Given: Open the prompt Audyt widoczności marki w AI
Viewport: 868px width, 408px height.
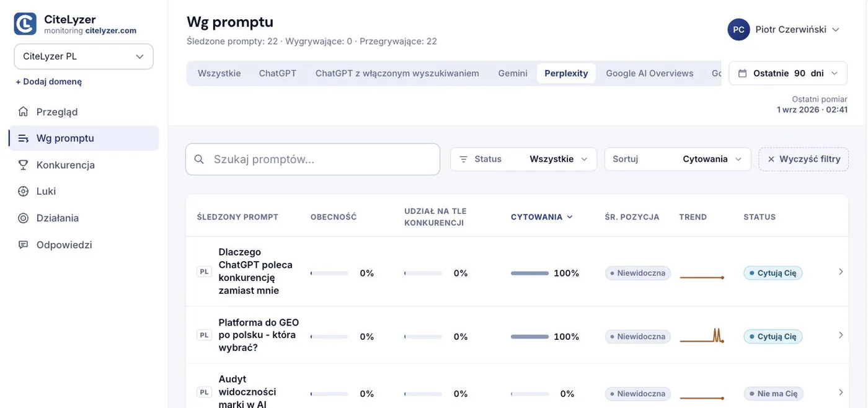Looking at the screenshot, I should tap(247, 391).
